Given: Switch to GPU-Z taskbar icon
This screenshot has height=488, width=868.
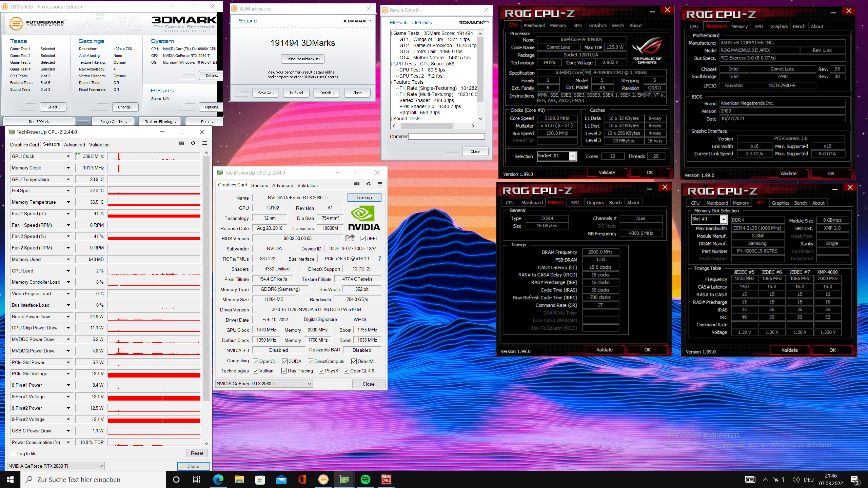Looking at the screenshot, I should point(344,480).
